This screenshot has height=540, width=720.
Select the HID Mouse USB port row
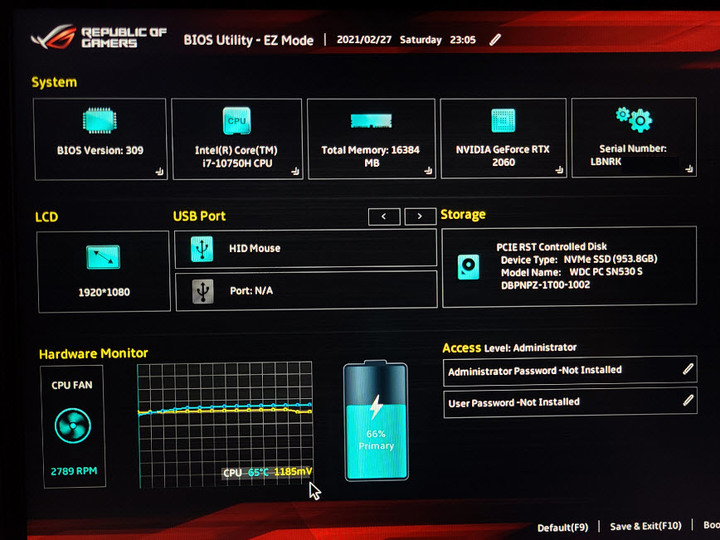tap(306, 248)
